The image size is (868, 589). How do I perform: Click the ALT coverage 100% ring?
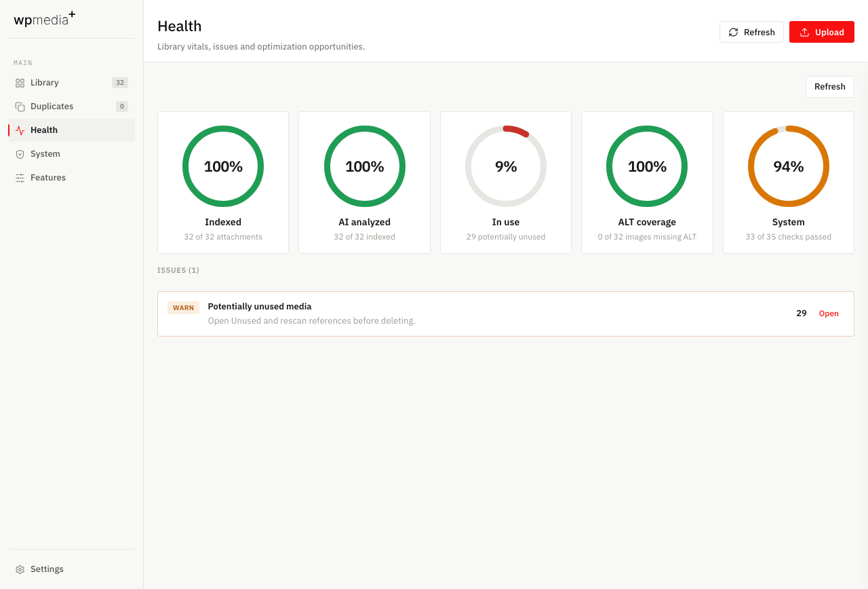(647, 166)
